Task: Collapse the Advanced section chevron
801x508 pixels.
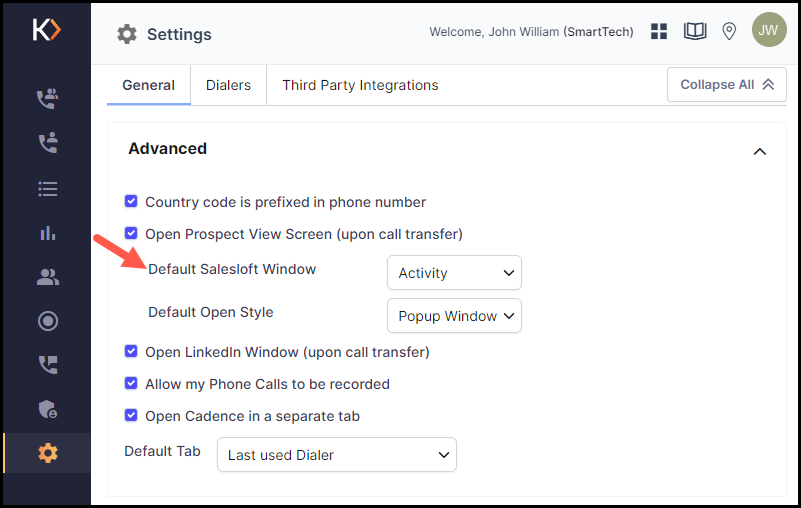Action: pos(760,151)
